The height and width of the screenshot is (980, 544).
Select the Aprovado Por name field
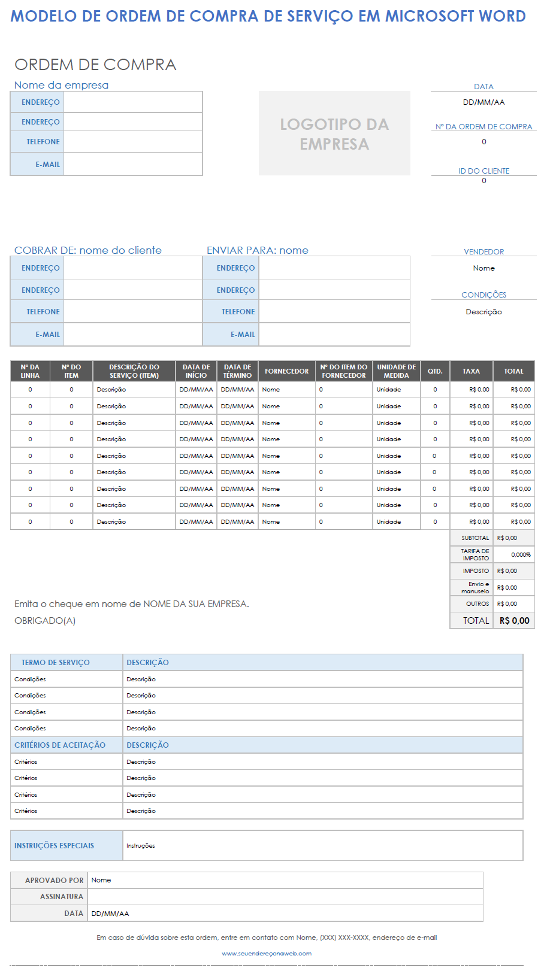pos(285,880)
